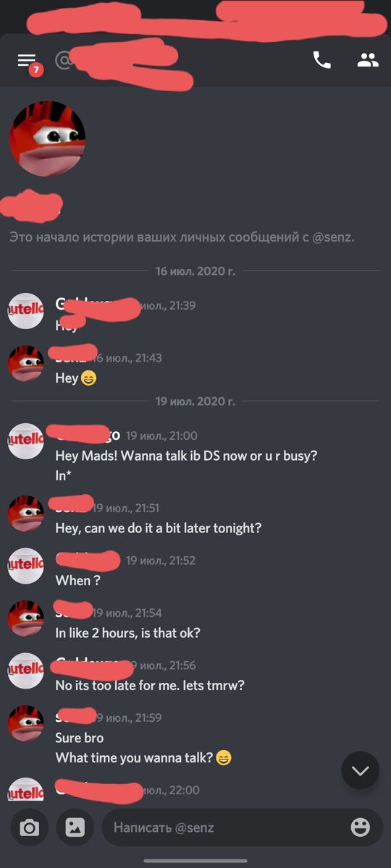This screenshot has width=391, height=868.
Task: Tap Nutella avatar next to "When ?" message
Action: (26, 566)
